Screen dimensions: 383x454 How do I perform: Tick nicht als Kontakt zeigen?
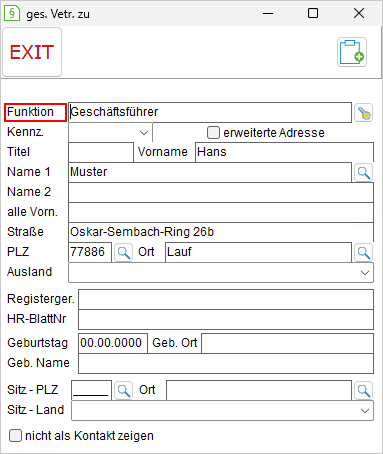pos(15,435)
